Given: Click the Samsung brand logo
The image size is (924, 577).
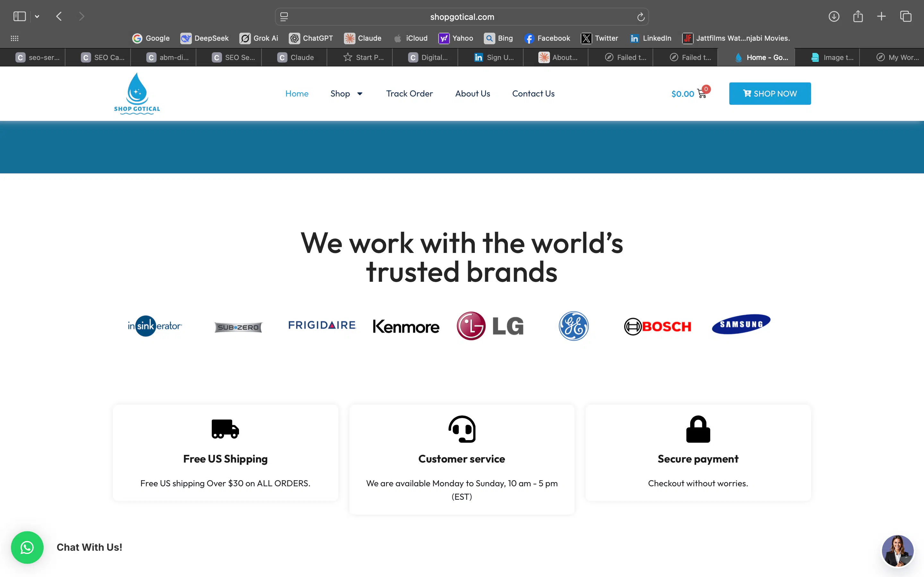Looking at the screenshot, I should pyautogui.click(x=740, y=324).
